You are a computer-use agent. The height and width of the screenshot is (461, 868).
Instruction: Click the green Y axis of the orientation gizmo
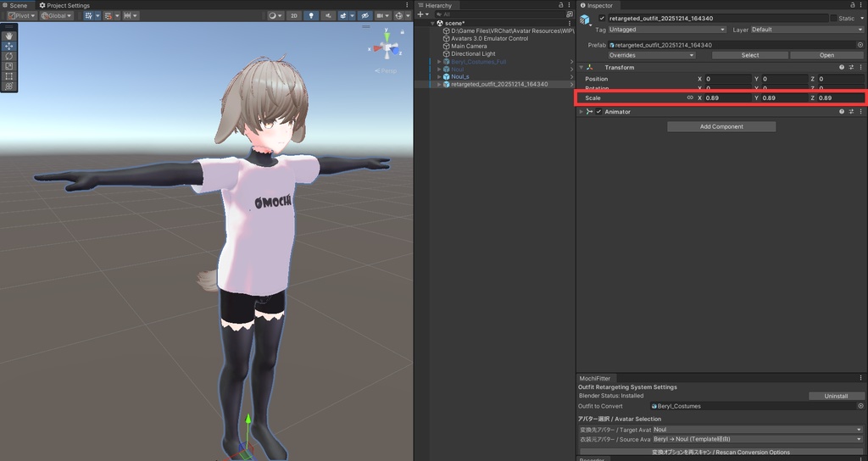387,36
